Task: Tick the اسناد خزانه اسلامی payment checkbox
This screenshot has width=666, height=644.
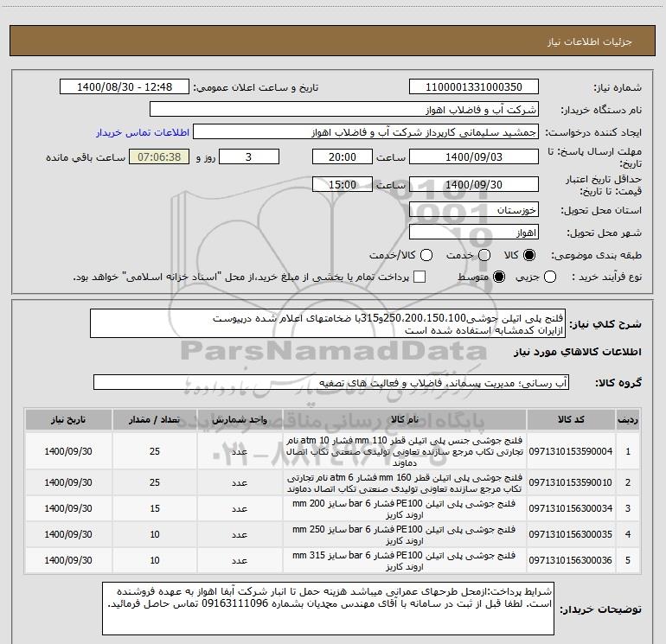Action: click(419, 277)
